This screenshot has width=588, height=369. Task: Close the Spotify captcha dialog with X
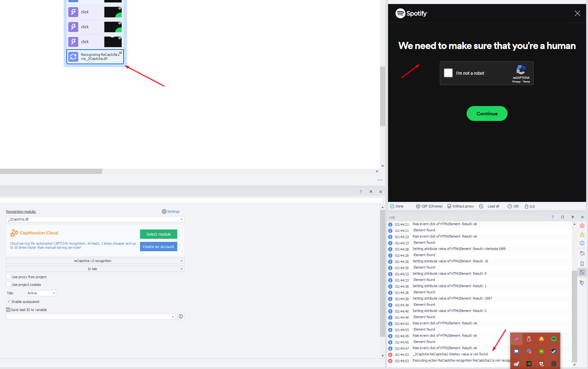[x=577, y=13]
